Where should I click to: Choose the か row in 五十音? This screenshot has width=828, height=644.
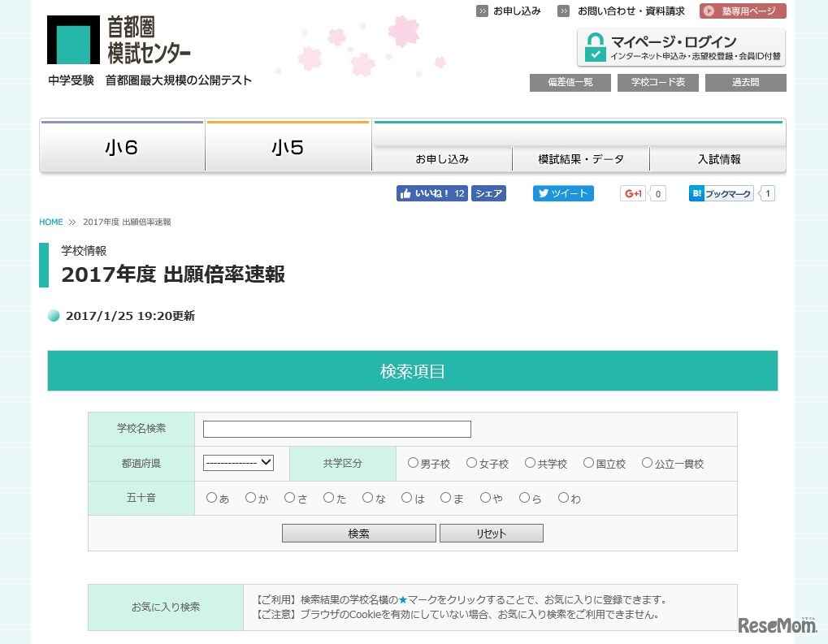(251, 498)
